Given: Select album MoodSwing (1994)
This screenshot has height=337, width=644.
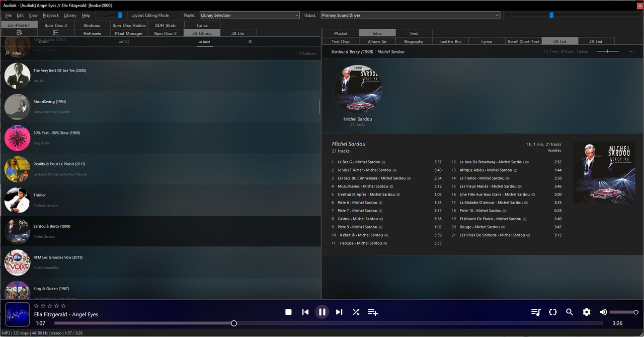Looking at the screenshot, I should point(160,107).
